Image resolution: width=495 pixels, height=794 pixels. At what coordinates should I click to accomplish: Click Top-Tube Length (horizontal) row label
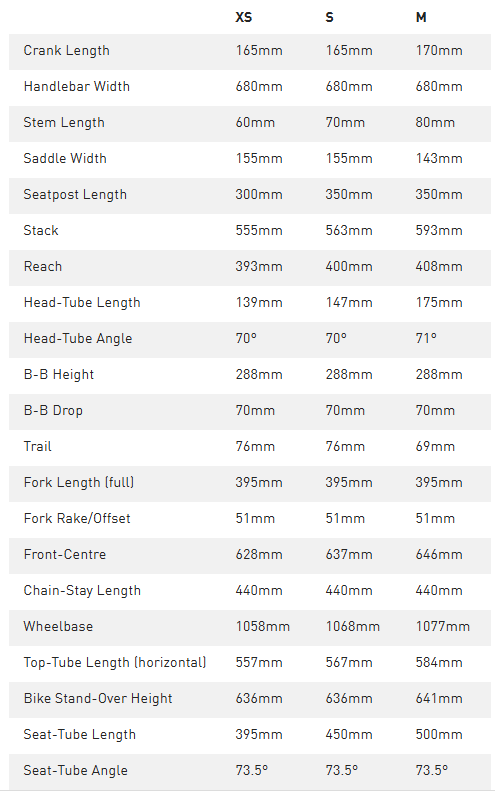[115, 663]
